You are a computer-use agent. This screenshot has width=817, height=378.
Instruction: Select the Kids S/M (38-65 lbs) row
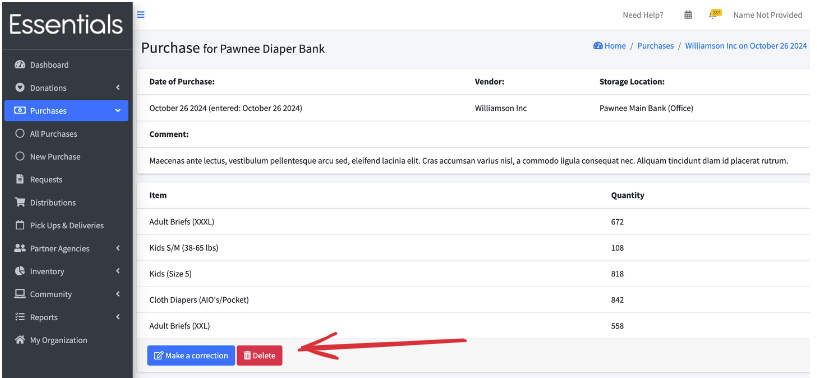pyautogui.click(x=473, y=248)
